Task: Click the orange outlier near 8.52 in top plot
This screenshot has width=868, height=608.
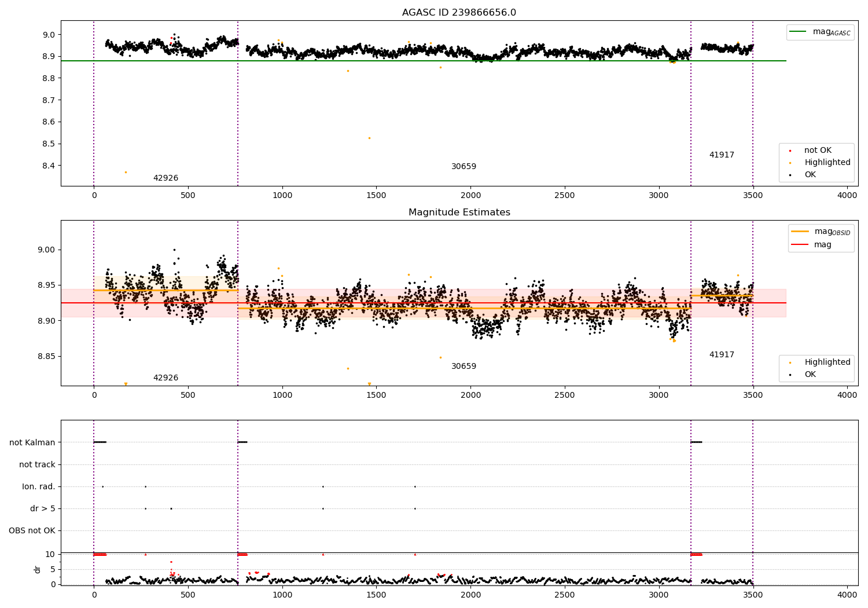Action: (369, 138)
